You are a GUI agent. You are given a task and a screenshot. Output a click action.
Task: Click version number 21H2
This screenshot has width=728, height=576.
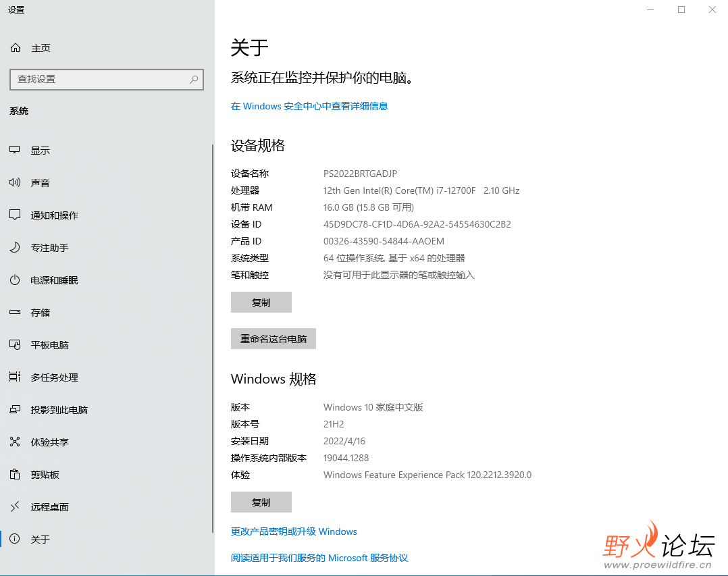(x=334, y=424)
